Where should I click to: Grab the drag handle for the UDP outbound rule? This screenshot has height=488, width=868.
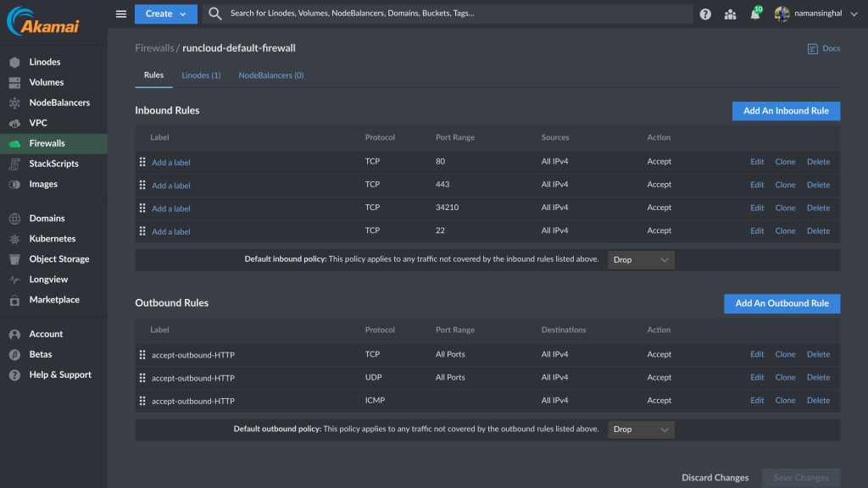tap(142, 377)
